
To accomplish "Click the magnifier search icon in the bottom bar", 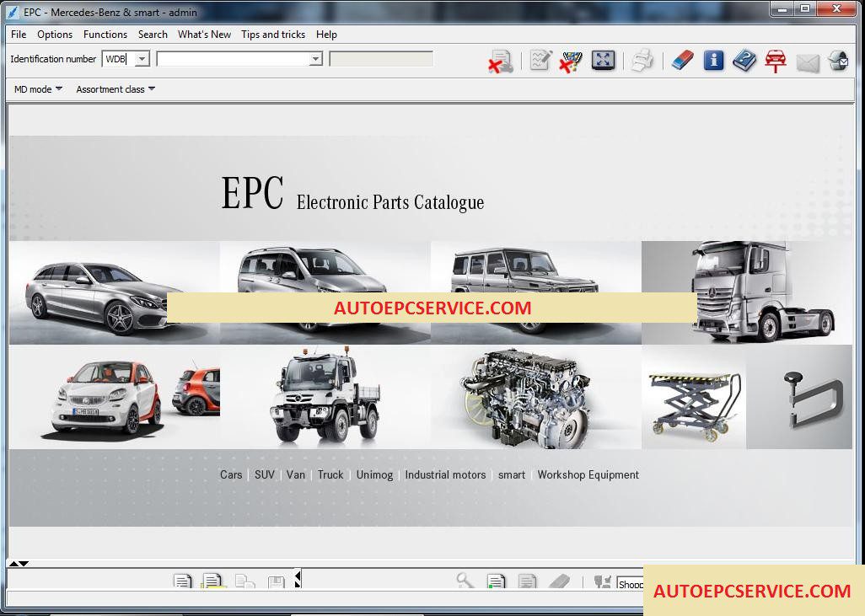I will [x=465, y=580].
